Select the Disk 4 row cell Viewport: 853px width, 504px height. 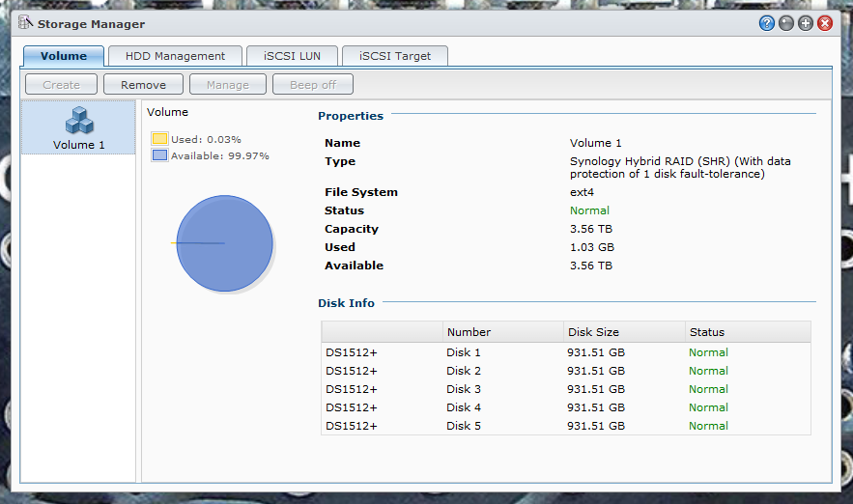point(464,407)
